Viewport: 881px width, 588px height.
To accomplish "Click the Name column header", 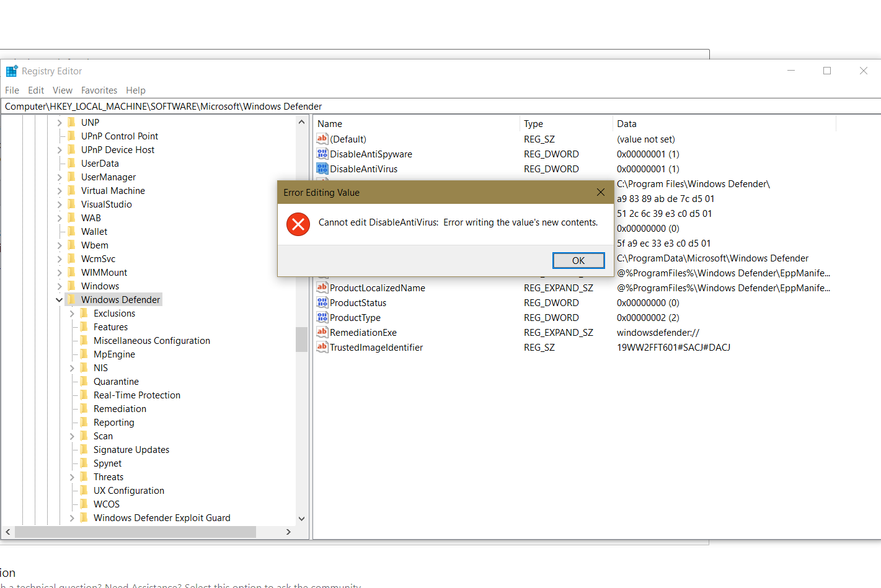I will point(417,123).
